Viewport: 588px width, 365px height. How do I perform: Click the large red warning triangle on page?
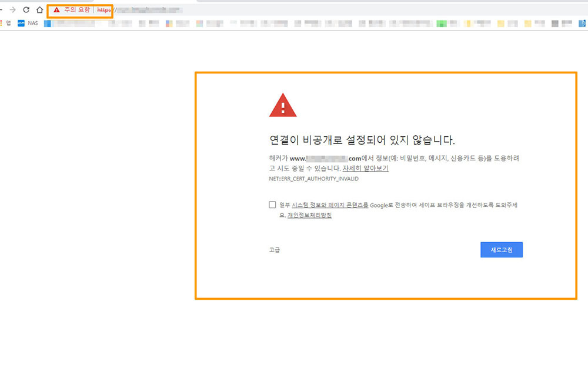coord(283,106)
